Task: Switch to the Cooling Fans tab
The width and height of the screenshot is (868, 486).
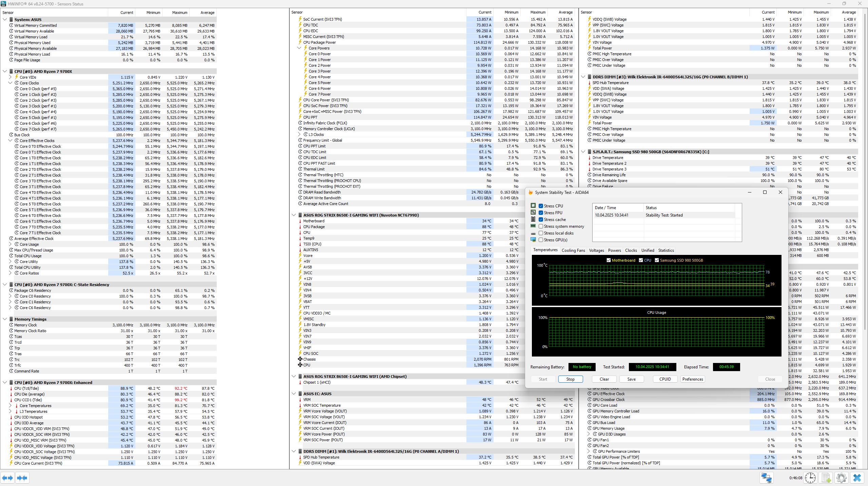Action: [573, 250]
